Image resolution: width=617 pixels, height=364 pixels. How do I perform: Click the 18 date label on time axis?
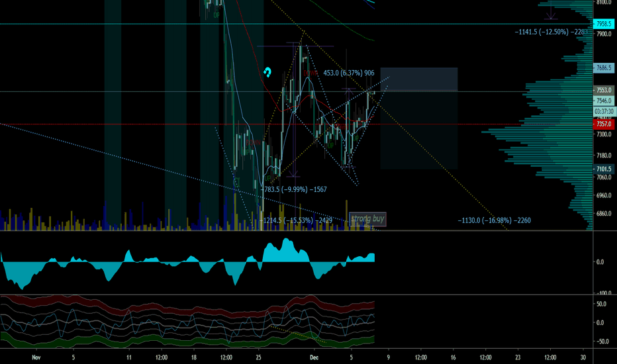[193, 357]
